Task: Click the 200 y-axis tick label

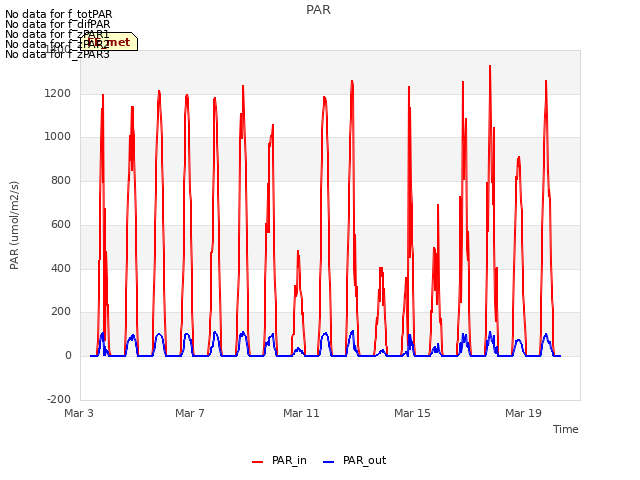Action: pyautogui.click(x=61, y=312)
